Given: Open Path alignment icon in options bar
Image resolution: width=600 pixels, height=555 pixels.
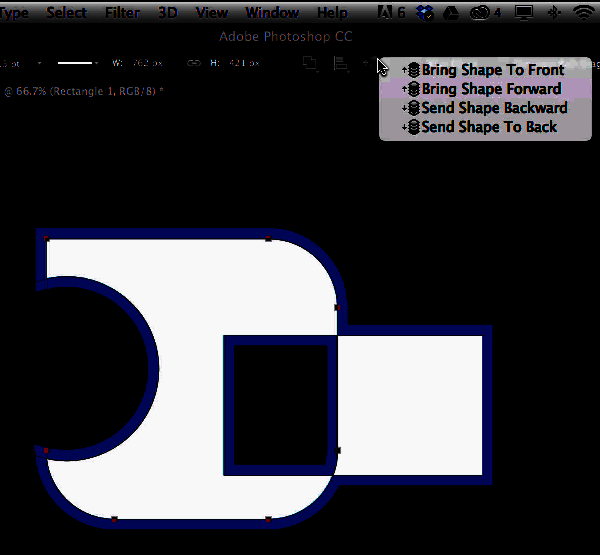Looking at the screenshot, I should click(341, 63).
